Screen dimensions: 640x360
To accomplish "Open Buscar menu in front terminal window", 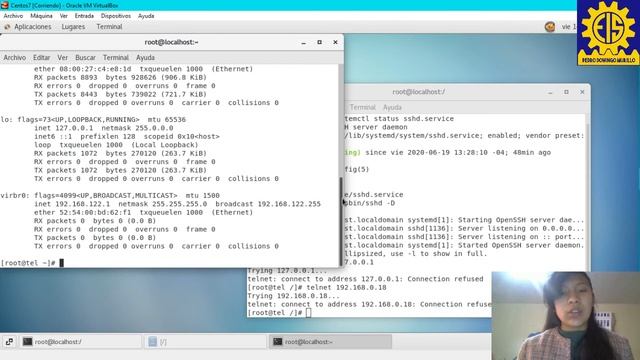I will tap(85, 58).
